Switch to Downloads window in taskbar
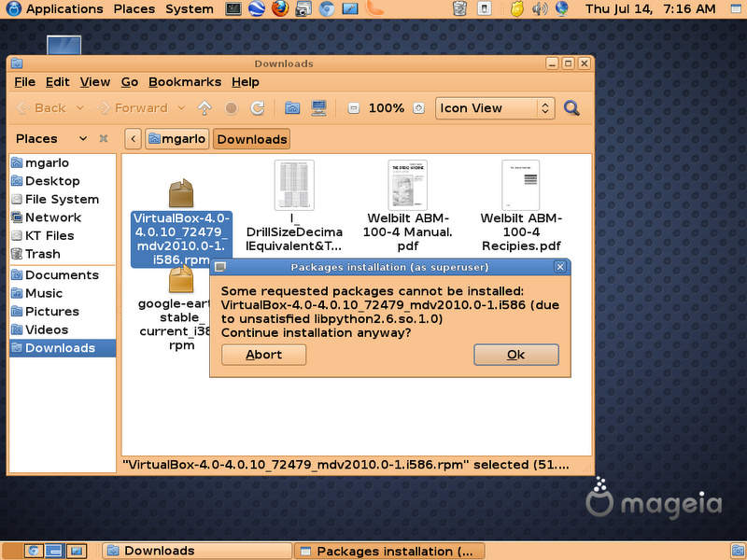The image size is (747, 560). pyautogui.click(x=196, y=551)
